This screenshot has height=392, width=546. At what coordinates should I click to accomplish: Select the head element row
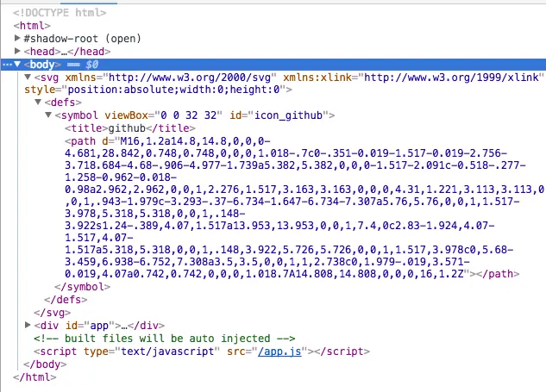(x=67, y=52)
